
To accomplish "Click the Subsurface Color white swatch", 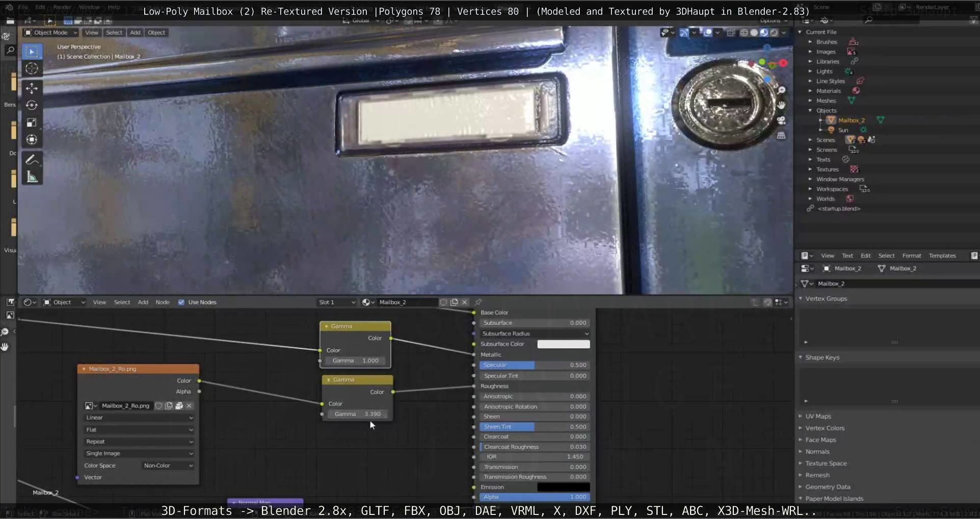I will pos(564,344).
